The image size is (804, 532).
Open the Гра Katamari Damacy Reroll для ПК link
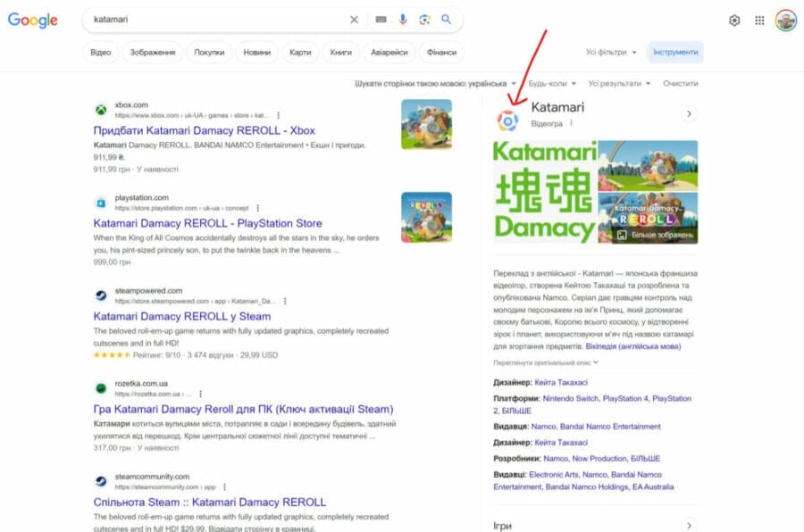point(244,410)
